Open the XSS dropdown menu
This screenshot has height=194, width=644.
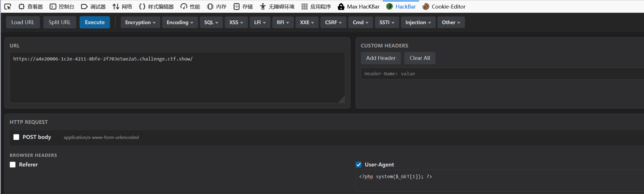tap(236, 22)
